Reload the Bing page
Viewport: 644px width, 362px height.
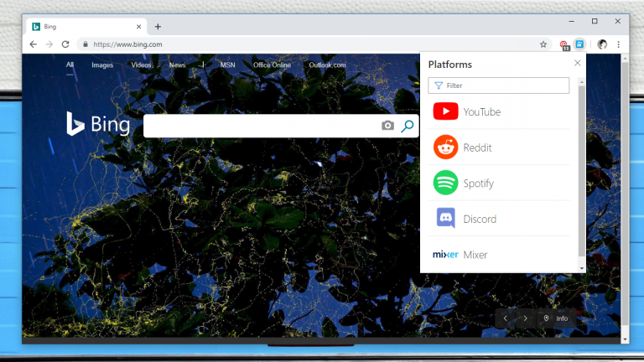pos(65,44)
